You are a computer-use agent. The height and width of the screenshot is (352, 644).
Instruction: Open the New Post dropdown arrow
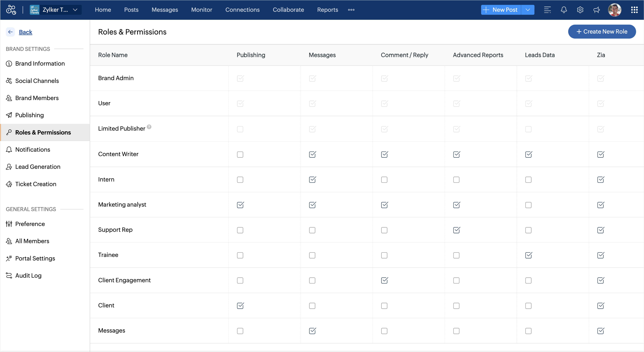pos(528,10)
